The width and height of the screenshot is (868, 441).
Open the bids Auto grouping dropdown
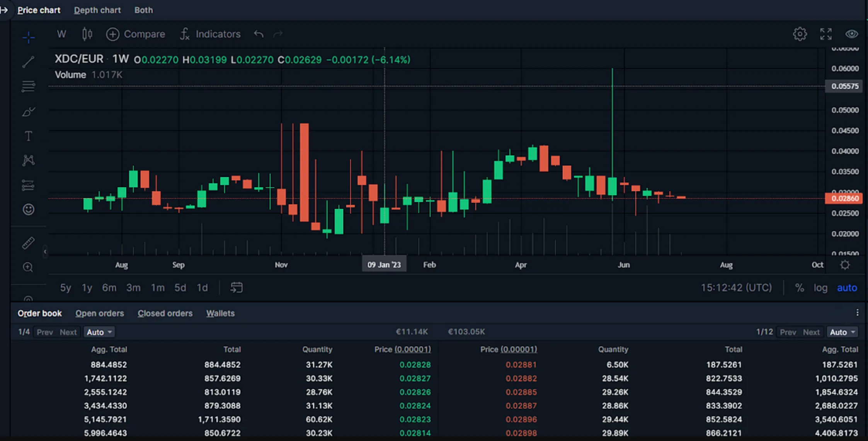click(x=99, y=332)
